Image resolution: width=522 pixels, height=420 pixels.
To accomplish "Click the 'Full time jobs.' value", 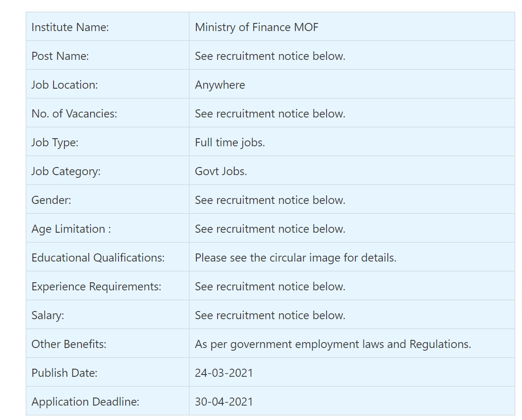I will (230, 143).
